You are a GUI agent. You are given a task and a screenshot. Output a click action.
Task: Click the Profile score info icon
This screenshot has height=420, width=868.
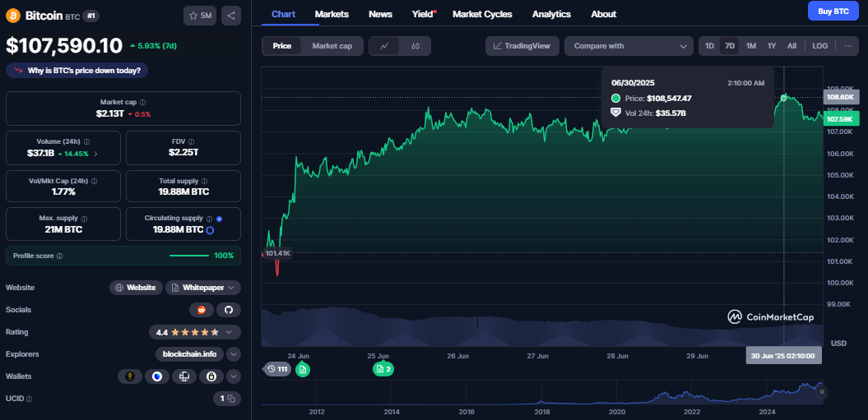(60, 256)
